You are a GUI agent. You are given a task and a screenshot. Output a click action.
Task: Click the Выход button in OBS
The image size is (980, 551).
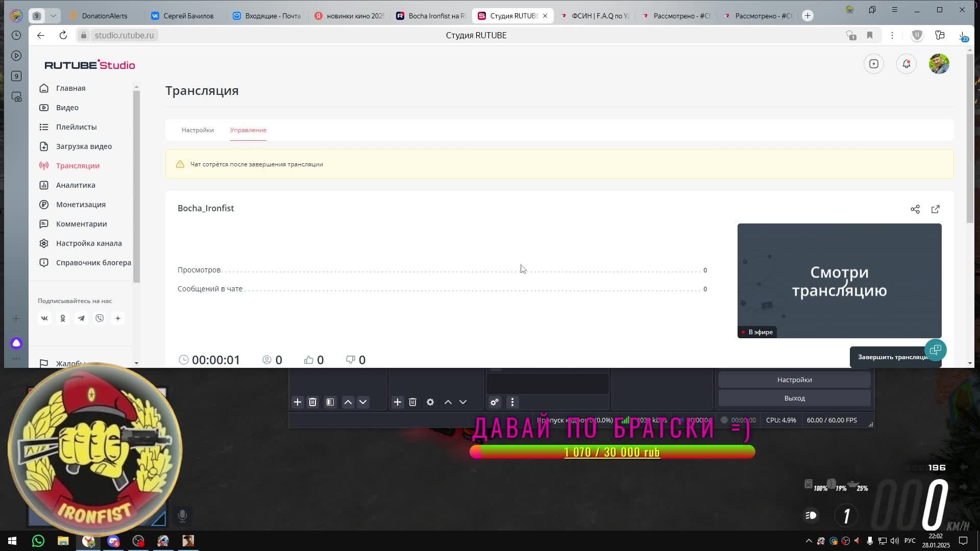point(794,398)
